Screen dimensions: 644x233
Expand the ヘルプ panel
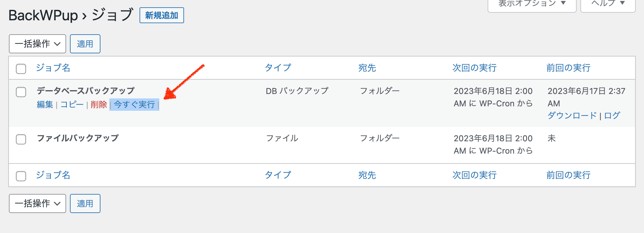pyautogui.click(x=607, y=3)
